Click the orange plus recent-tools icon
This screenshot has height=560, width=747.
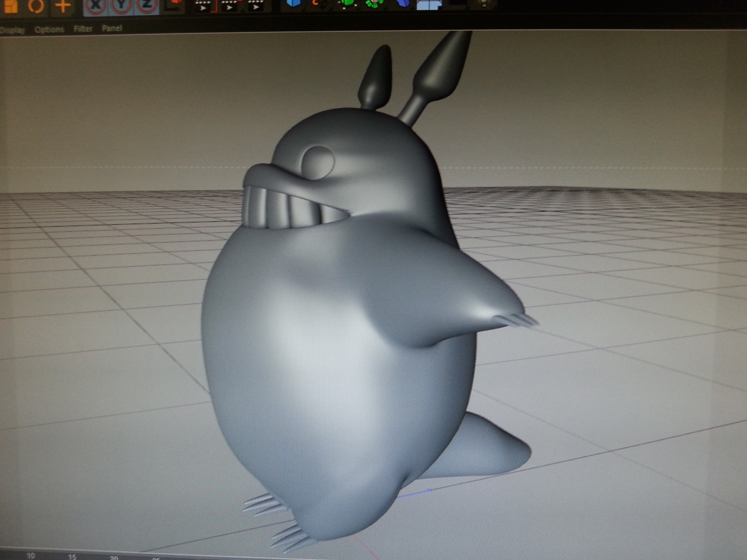click(63, 5)
